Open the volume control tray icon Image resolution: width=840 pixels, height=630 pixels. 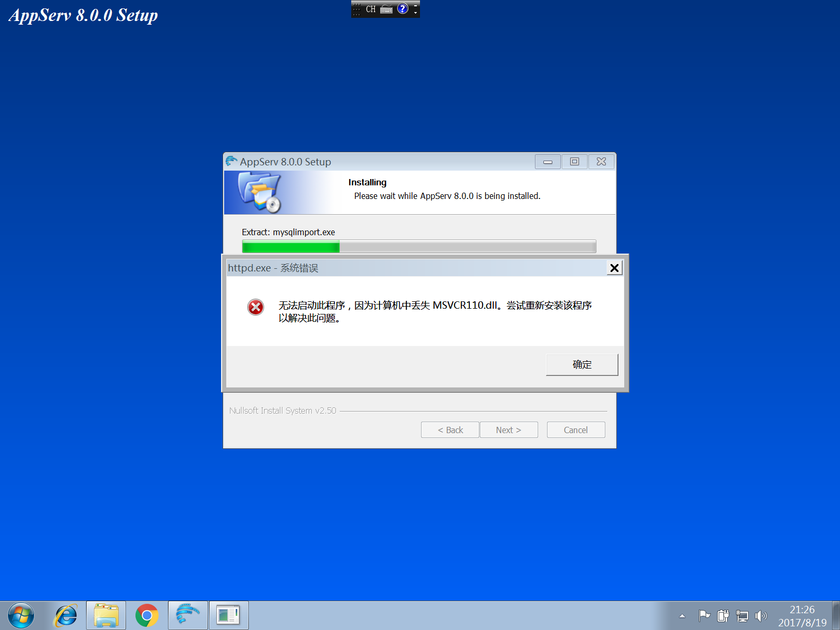pyautogui.click(x=761, y=615)
